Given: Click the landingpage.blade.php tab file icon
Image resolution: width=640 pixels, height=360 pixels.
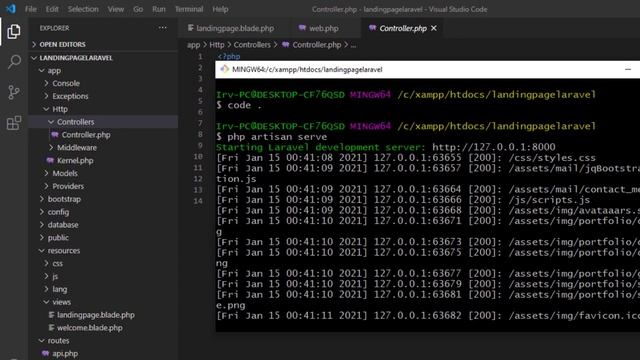Looking at the screenshot, I should tap(191, 28).
